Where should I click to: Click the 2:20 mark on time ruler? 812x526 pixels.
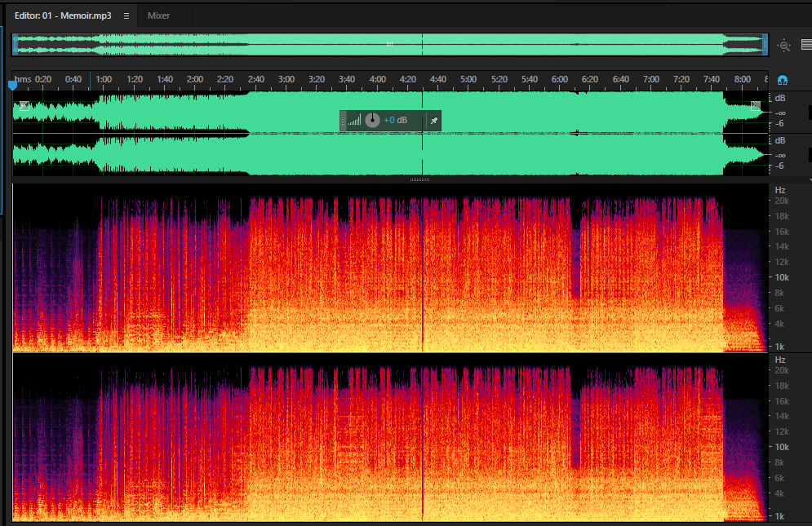(224, 79)
